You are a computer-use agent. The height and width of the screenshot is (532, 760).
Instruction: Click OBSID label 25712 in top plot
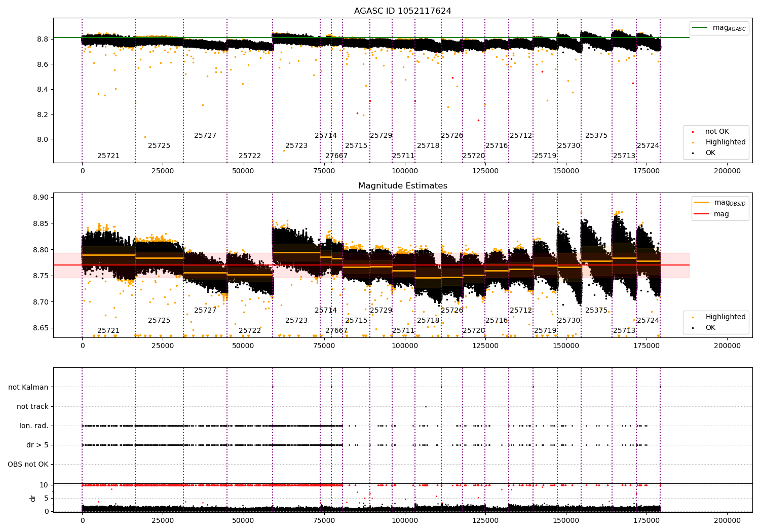click(521, 136)
